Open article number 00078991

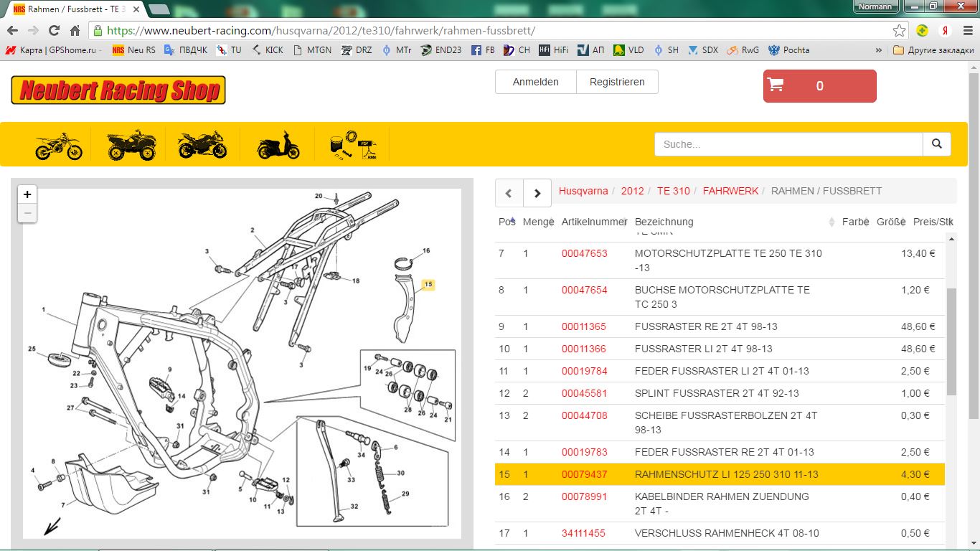584,496
